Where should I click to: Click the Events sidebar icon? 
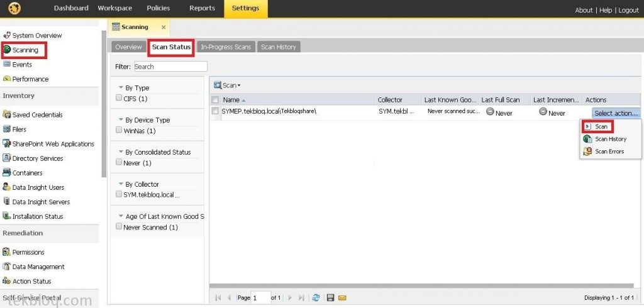coord(6,64)
